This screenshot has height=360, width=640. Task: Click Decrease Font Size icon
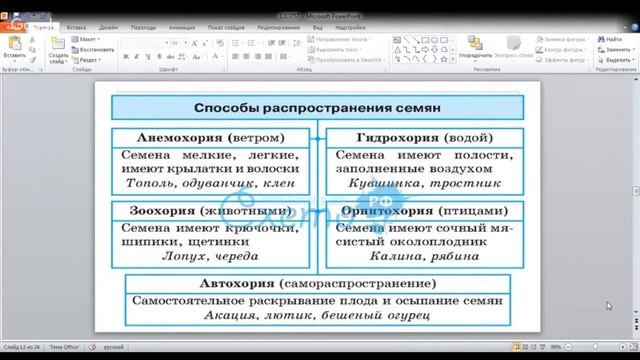tap(205, 43)
